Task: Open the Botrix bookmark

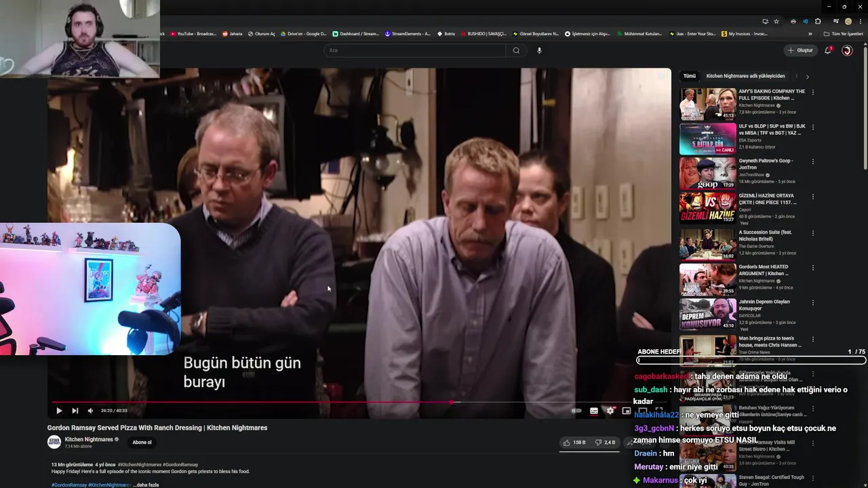Action: (446, 34)
